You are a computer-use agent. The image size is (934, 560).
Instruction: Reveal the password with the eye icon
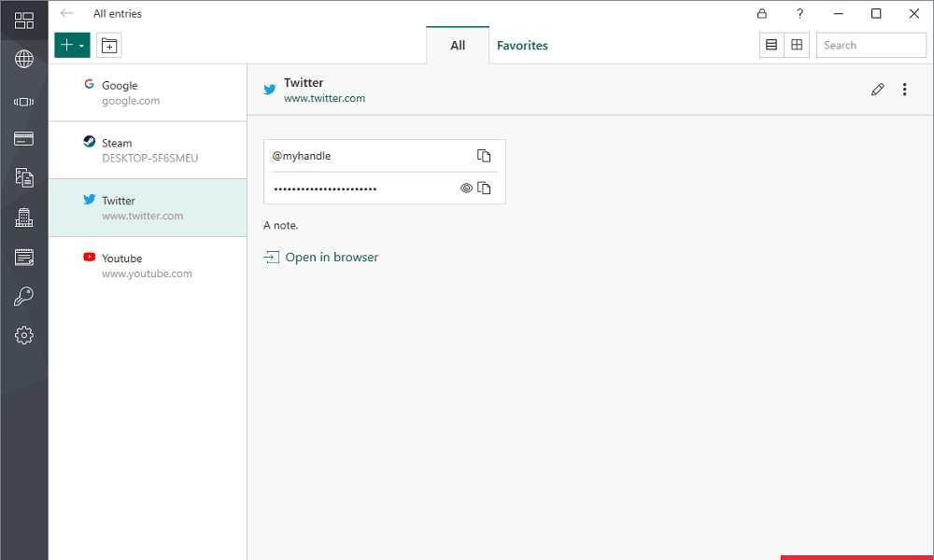466,189
